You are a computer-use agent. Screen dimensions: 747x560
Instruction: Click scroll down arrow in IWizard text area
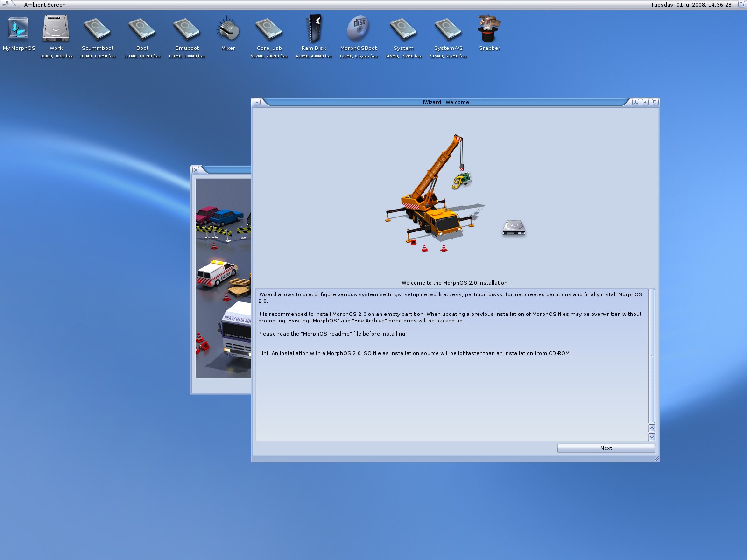click(652, 437)
